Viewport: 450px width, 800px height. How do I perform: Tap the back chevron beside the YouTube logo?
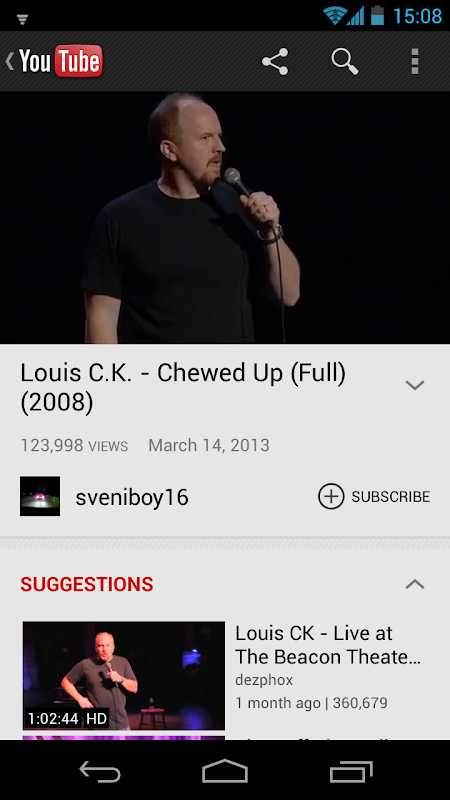click(x=10, y=61)
